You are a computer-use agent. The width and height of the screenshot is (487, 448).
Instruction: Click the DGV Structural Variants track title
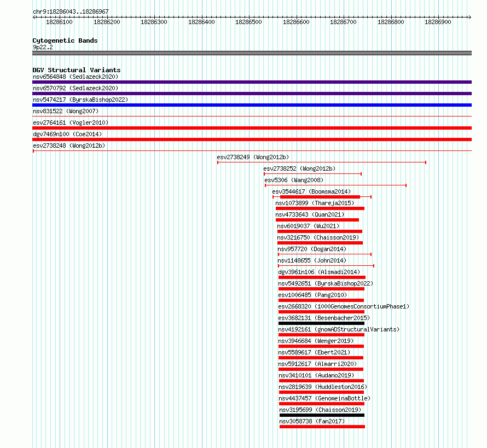coord(77,70)
